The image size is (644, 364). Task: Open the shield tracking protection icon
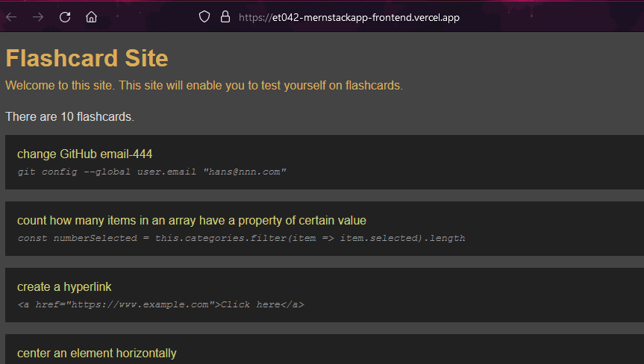pyautogui.click(x=204, y=17)
